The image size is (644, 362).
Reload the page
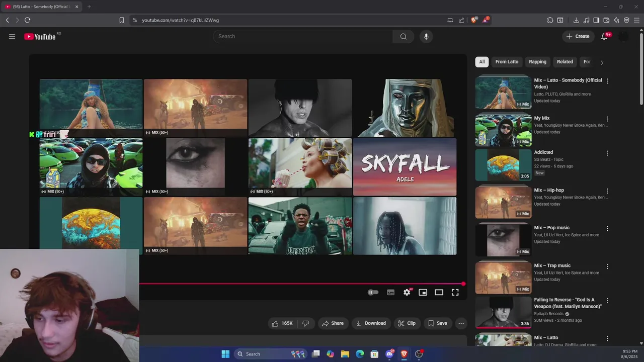(x=27, y=20)
